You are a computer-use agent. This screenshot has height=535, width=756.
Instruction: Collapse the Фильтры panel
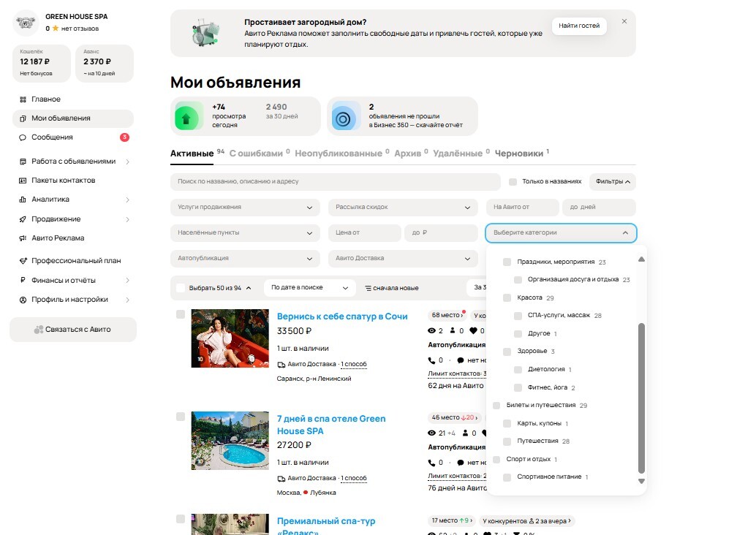click(612, 182)
